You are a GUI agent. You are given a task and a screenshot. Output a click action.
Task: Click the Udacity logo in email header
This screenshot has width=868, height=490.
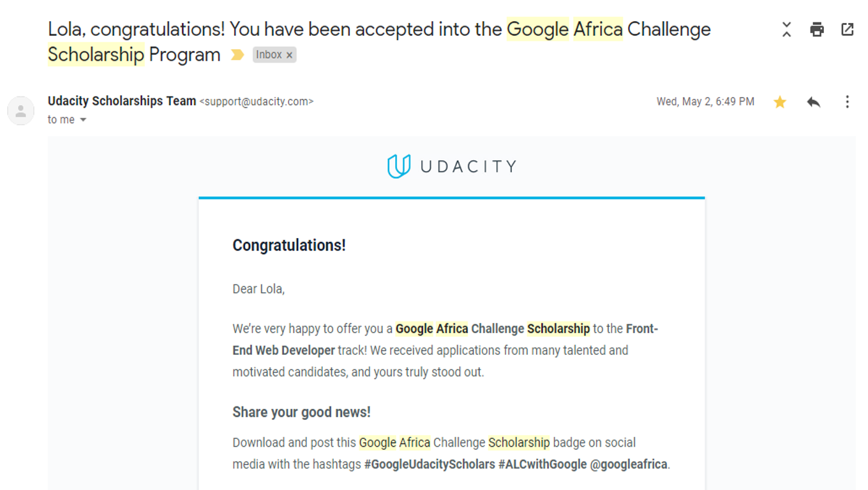451,167
